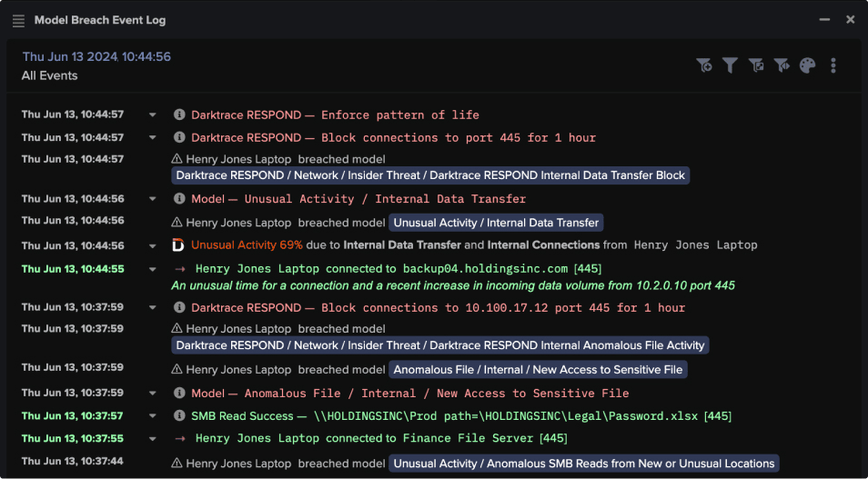
Task: Open the plain funnel filter icon
Action: pos(730,65)
